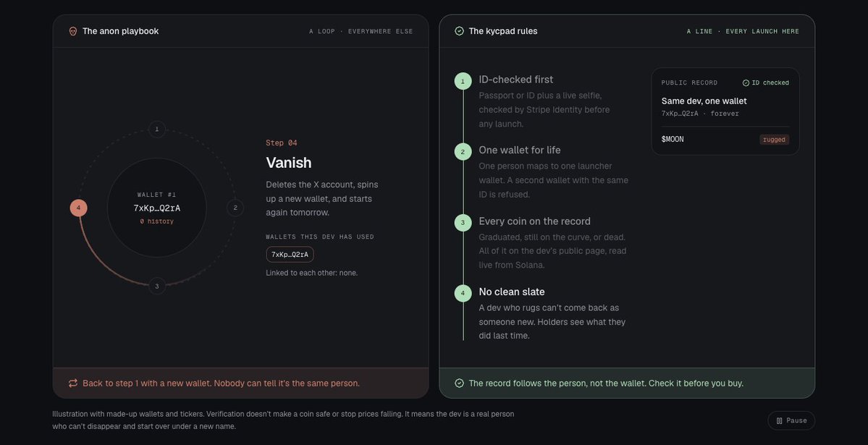
Task: Click the green step 4 circle No clean slate
Action: (x=463, y=293)
